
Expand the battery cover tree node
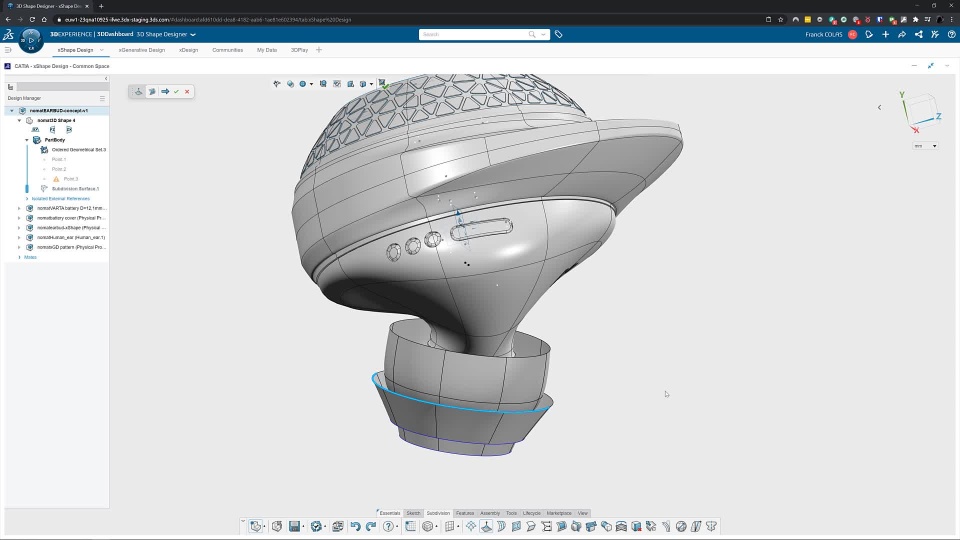[19, 218]
